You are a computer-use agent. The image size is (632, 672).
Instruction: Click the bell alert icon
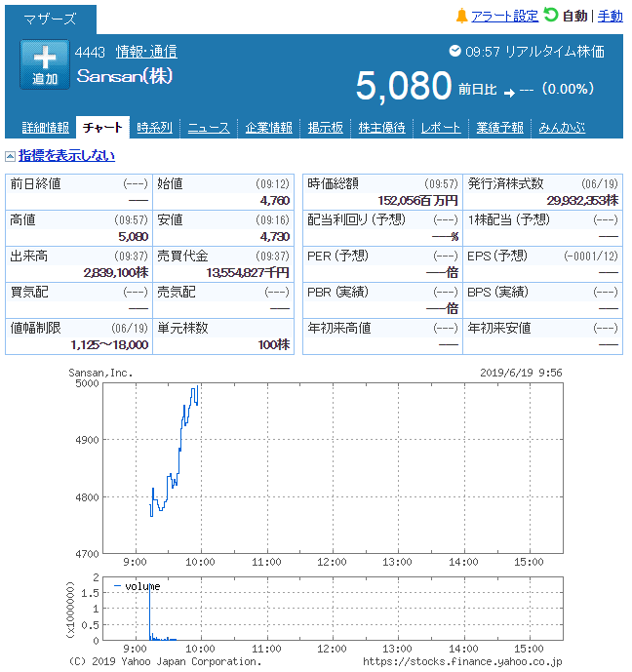click(x=461, y=16)
